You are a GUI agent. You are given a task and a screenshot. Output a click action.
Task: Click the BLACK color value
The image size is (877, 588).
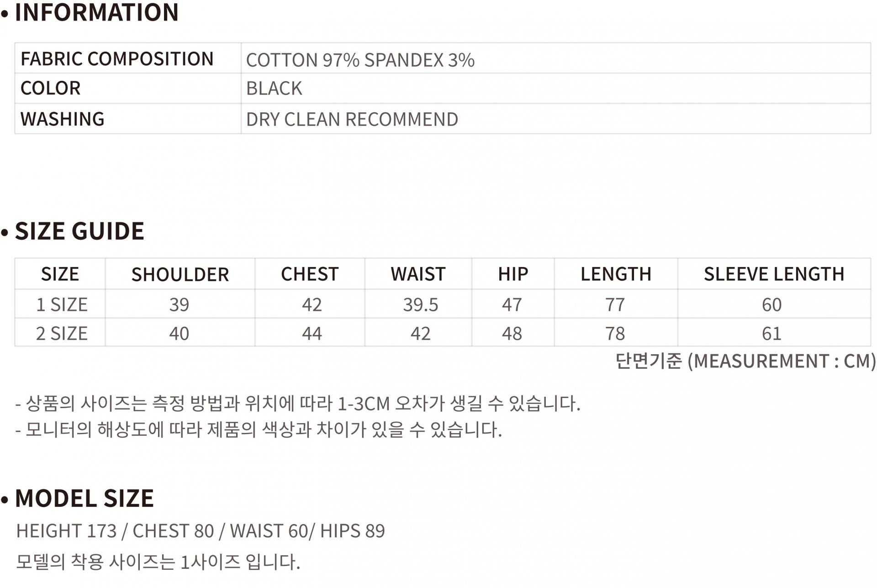(x=274, y=88)
